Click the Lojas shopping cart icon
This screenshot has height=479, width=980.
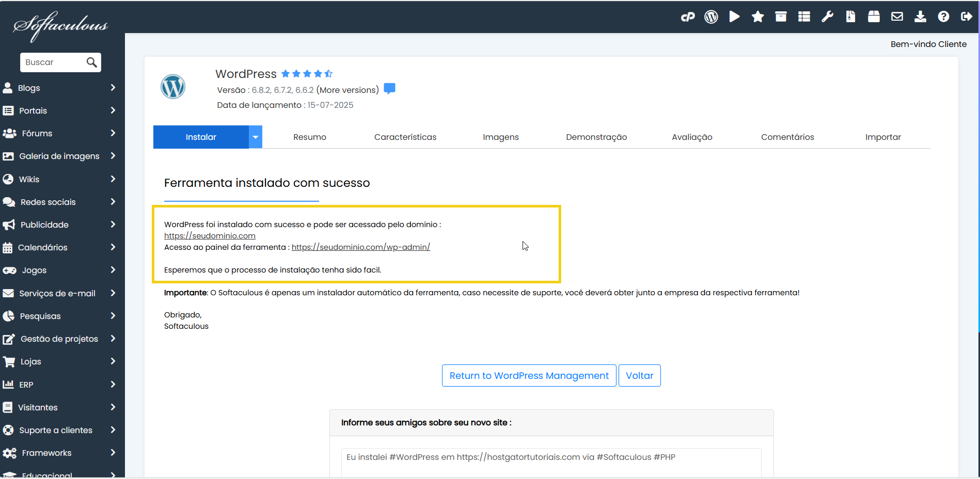click(x=9, y=362)
